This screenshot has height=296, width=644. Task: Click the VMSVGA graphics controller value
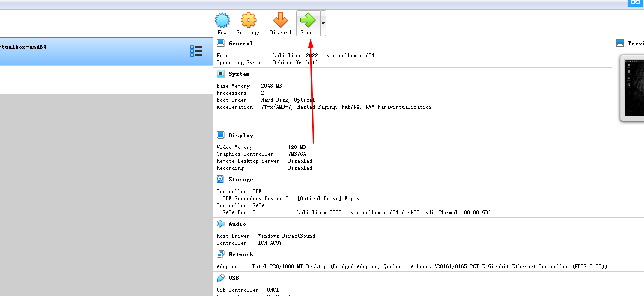297,154
